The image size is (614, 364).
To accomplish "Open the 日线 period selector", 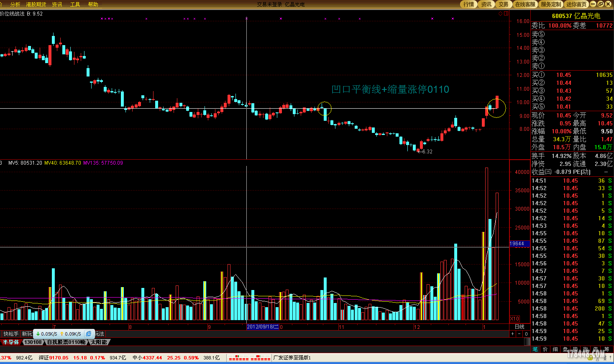I will [519, 327].
